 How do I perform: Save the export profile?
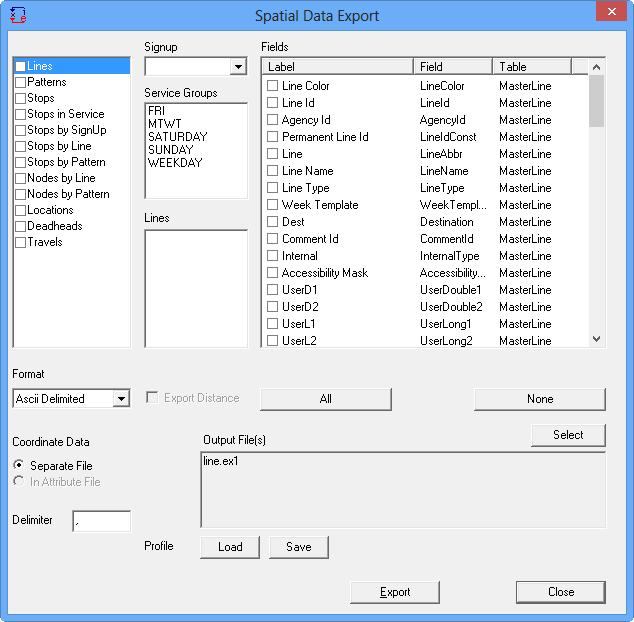[299, 547]
